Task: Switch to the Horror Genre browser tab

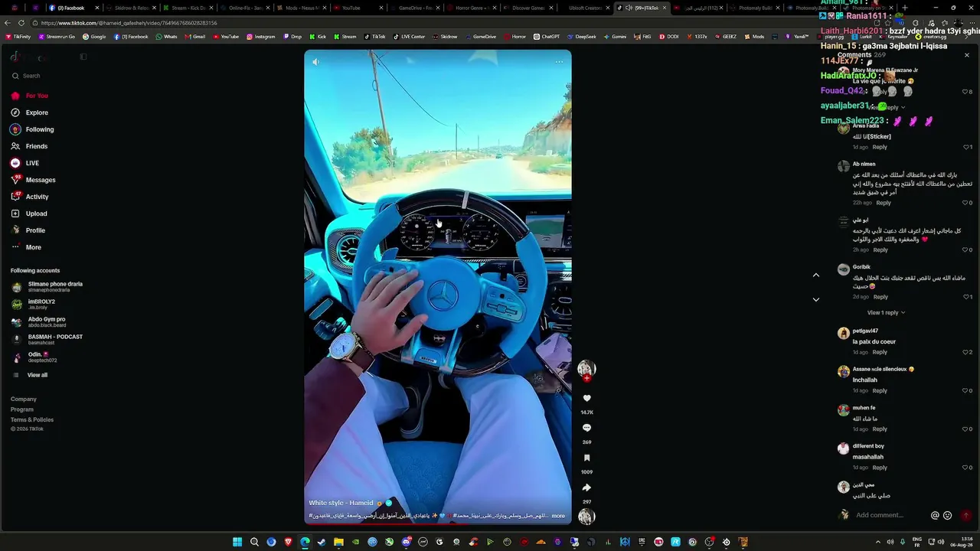Action: pyautogui.click(x=473, y=8)
